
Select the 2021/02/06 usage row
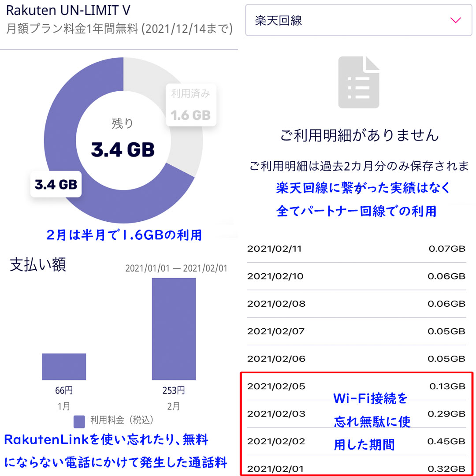click(x=357, y=359)
